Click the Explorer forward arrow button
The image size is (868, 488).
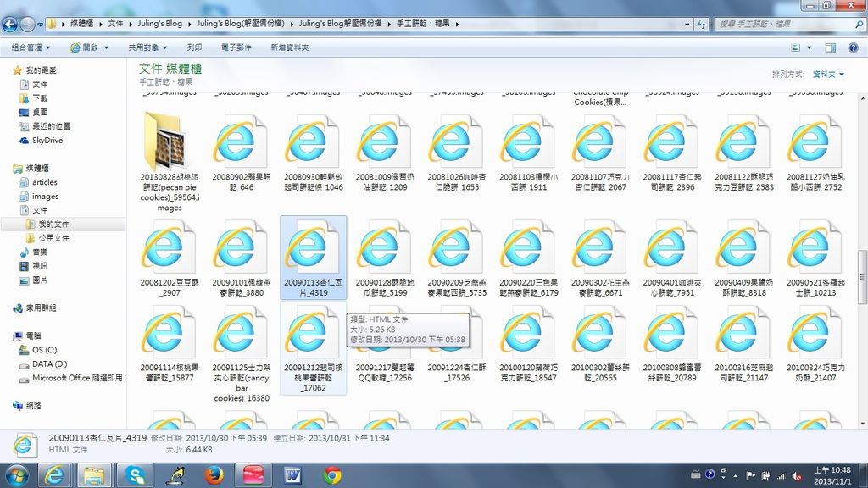click(x=27, y=24)
